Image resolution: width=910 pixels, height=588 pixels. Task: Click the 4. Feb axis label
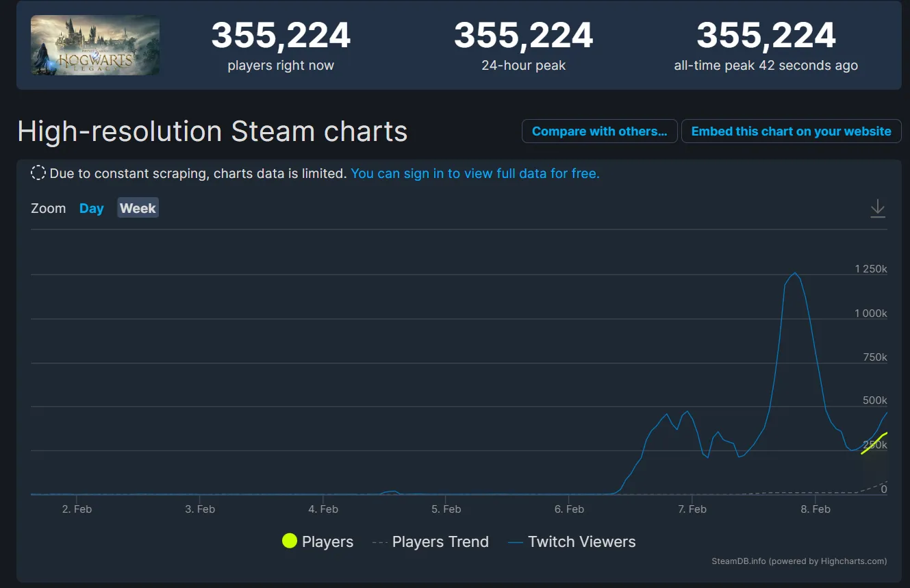pos(323,509)
